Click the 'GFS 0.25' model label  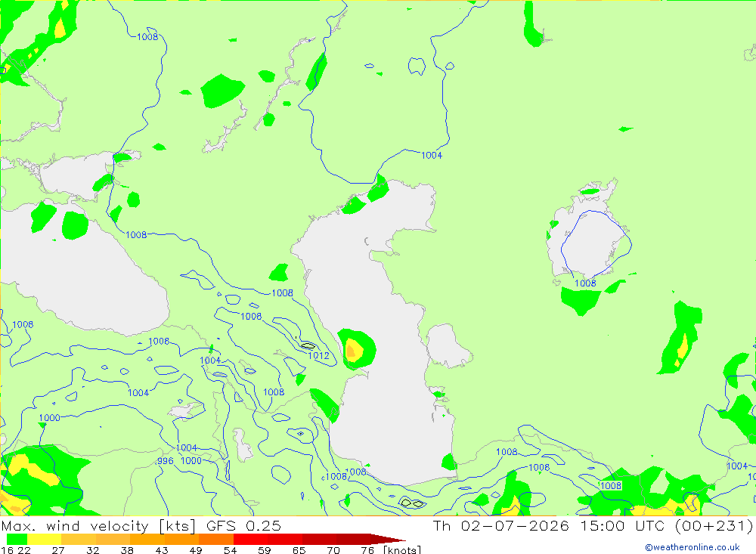tap(243, 525)
